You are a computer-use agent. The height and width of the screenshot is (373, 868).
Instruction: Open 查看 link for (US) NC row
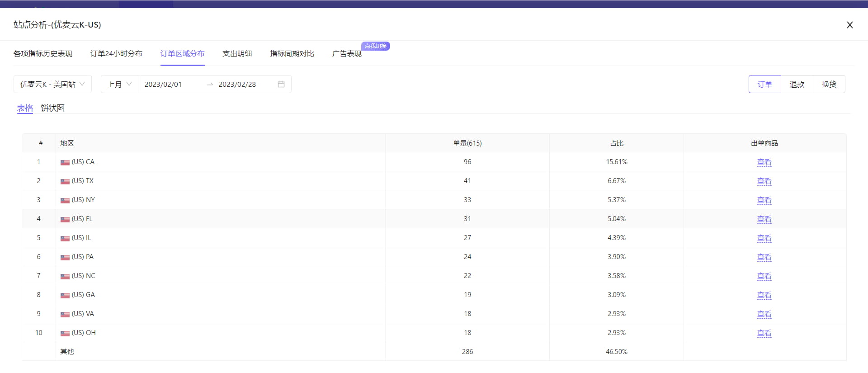(x=764, y=276)
